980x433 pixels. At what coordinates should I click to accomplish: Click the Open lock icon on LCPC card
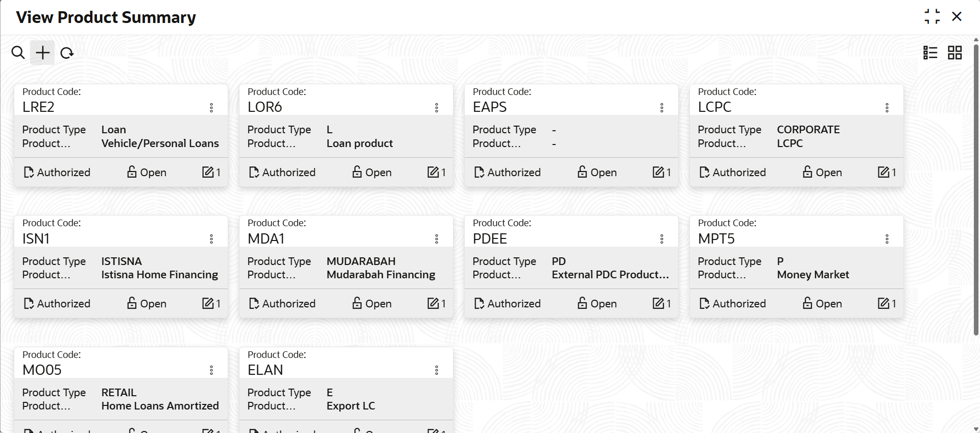point(807,172)
